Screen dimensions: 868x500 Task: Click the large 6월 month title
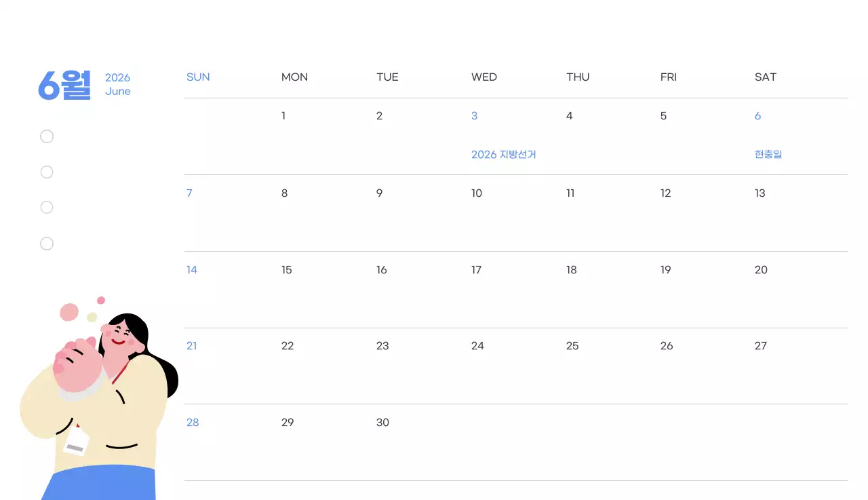point(64,85)
